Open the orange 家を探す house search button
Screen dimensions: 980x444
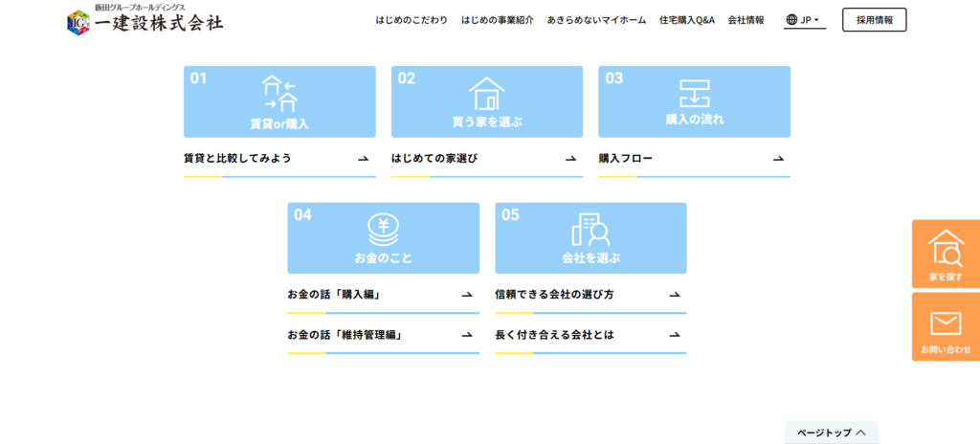pos(946,255)
